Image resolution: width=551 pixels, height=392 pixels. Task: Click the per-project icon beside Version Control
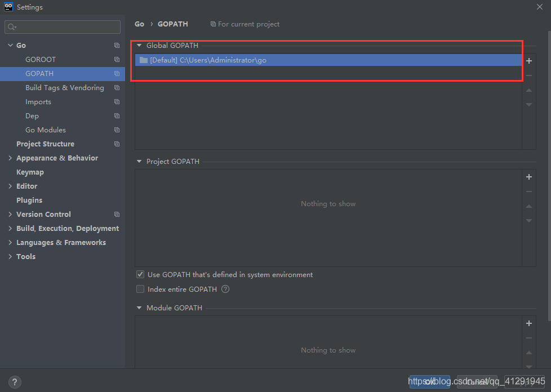pyautogui.click(x=117, y=214)
